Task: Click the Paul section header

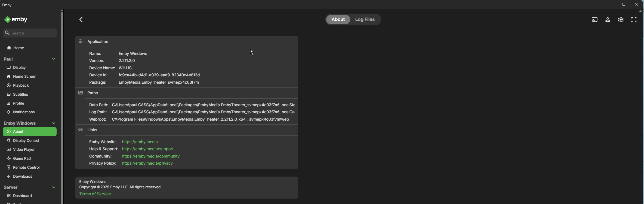Action: [x=30, y=59]
